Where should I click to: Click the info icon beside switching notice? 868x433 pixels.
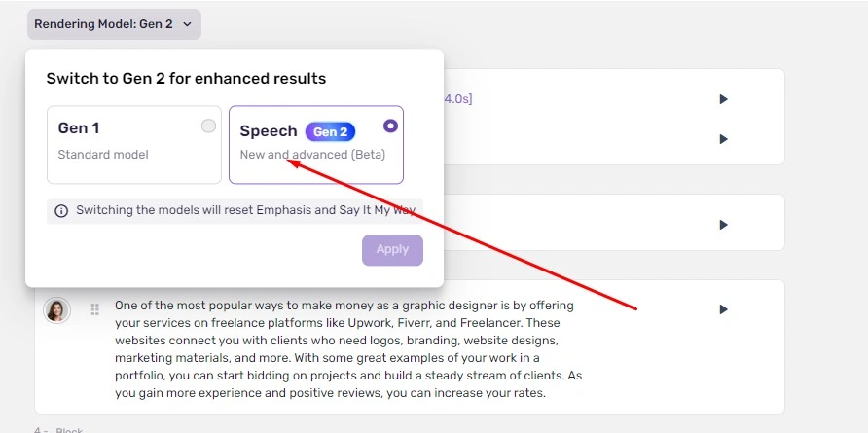click(x=61, y=211)
